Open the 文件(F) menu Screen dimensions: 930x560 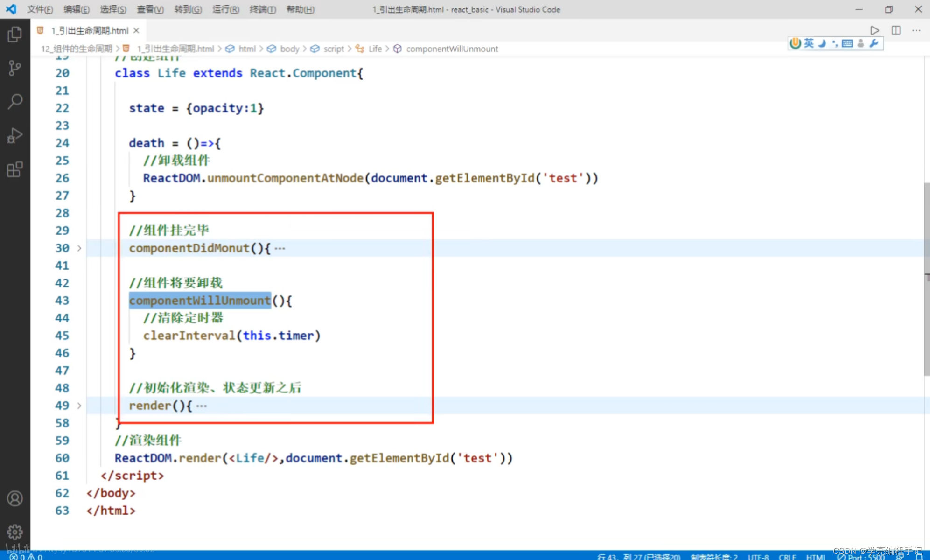(x=40, y=9)
